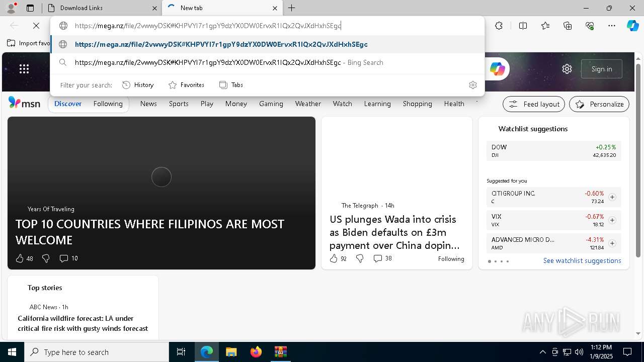Open comments on Filipinos article
The width and height of the screenshot is (644, 362).
coord(69,258)
